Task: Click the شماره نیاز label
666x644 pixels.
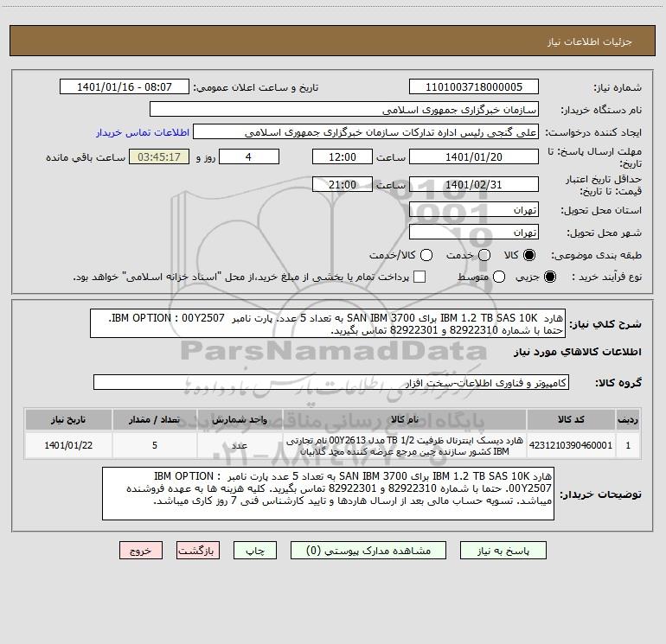Action: click(618, 87)
